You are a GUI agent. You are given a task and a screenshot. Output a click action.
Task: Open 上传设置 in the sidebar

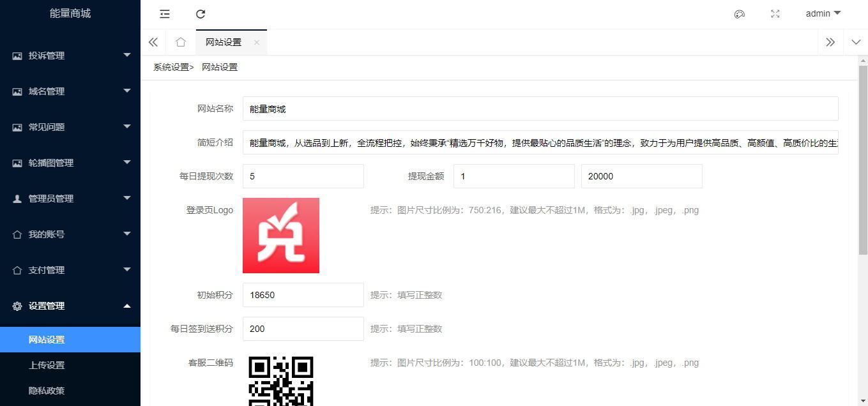[47, 365]
